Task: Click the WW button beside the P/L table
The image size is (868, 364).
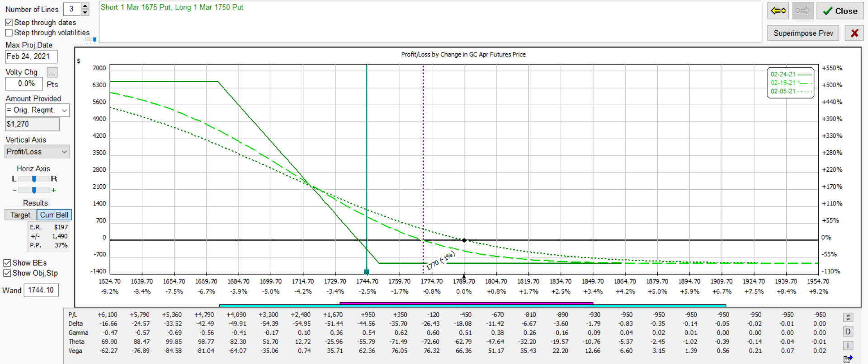Action: (x=848, y=317)
